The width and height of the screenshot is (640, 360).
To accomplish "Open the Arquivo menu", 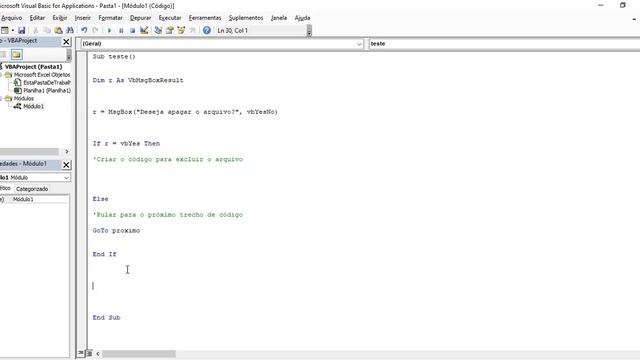I will (x=11, y=18).
